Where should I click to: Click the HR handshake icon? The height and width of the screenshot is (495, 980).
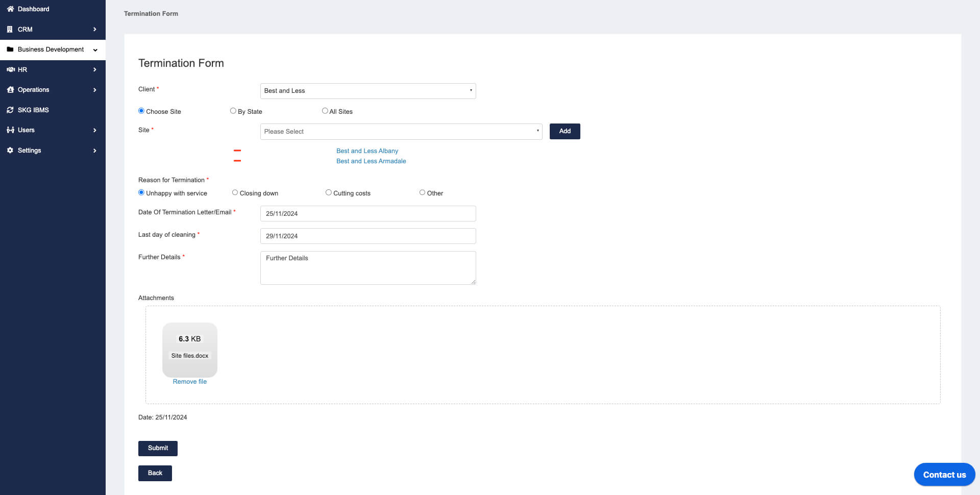point(11,70)
